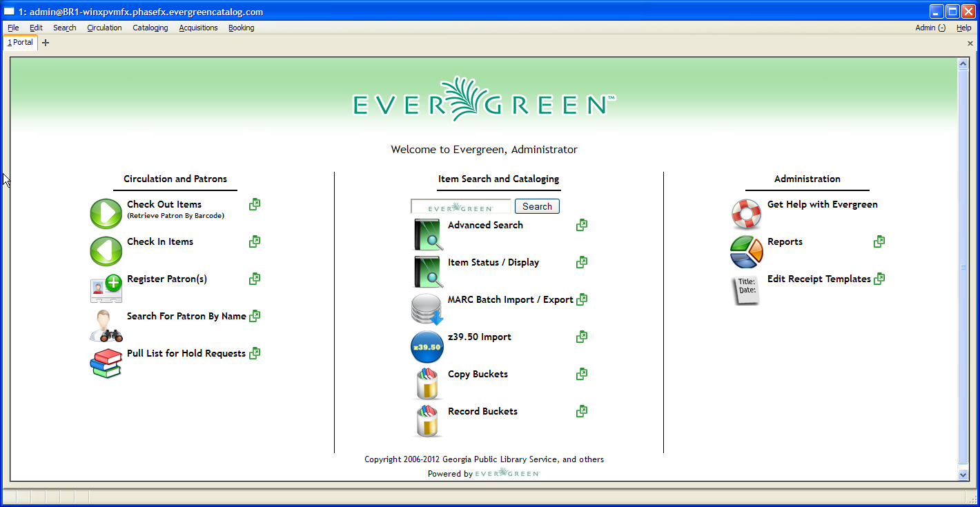Select the 1 Portal tab

tap(20, 42)
